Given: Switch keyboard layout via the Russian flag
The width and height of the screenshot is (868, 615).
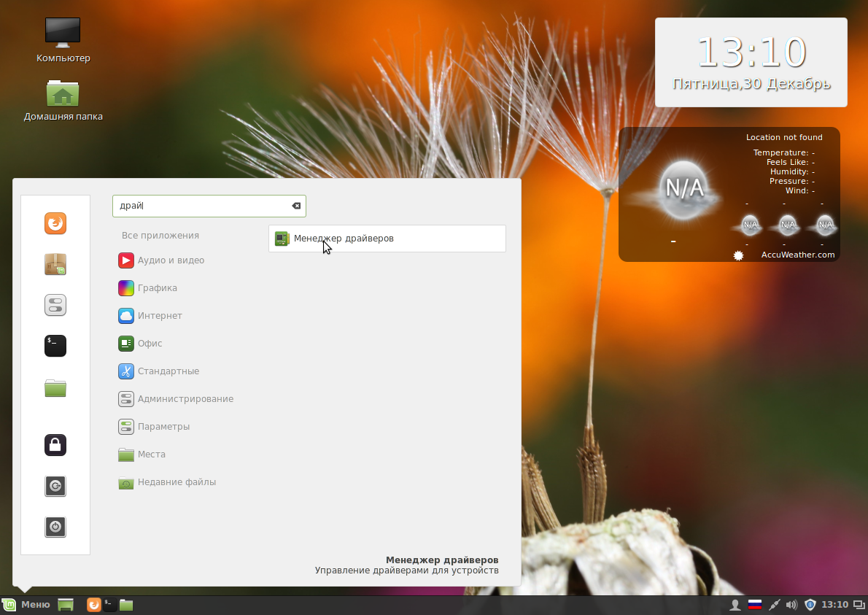Looking at the screenshot, I should pos(754,604).
